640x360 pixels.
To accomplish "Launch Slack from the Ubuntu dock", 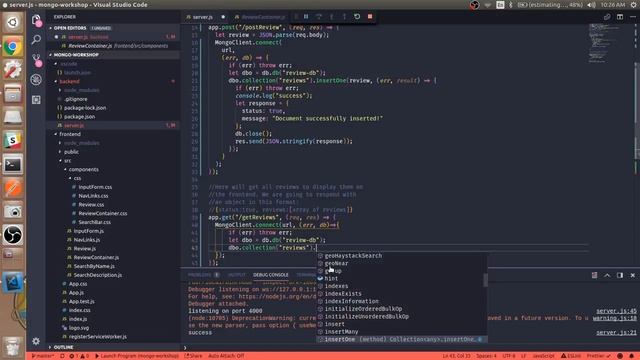I will (13, 140).
